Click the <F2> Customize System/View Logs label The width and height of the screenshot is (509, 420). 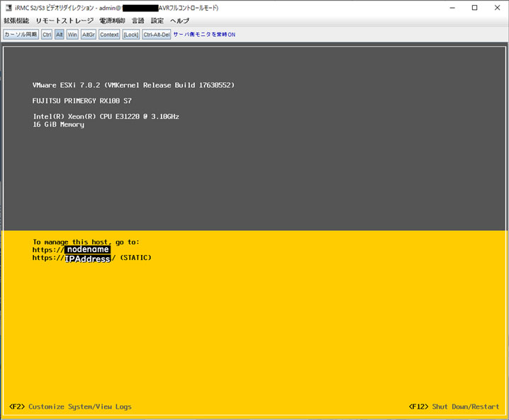coord(70,407)
